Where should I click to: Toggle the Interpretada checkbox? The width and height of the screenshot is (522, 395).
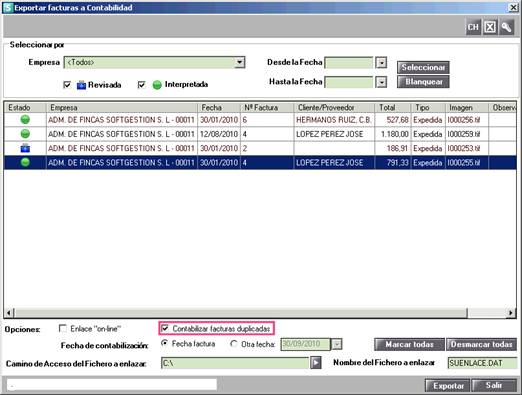141,85
